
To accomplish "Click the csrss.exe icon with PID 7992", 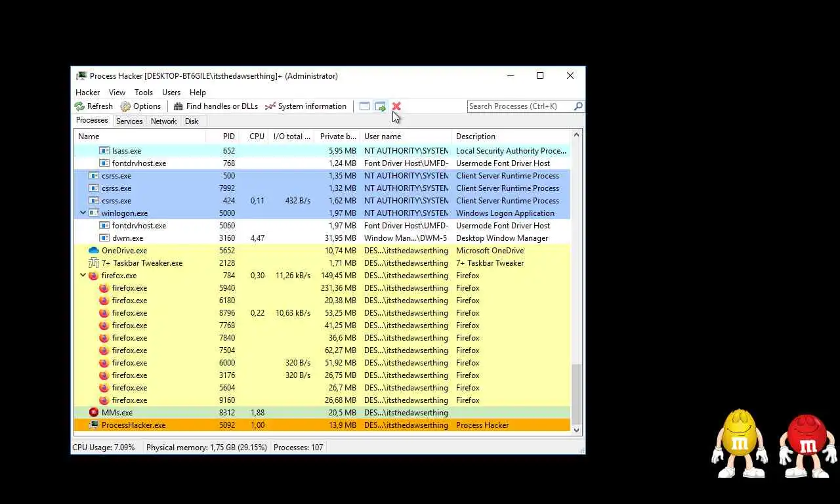I will 93,188.
